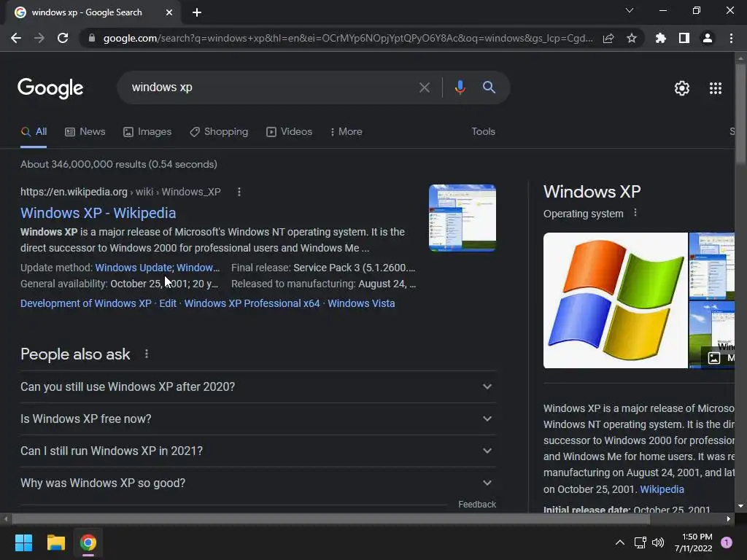Select the All results tab

[x=34, y=132]
